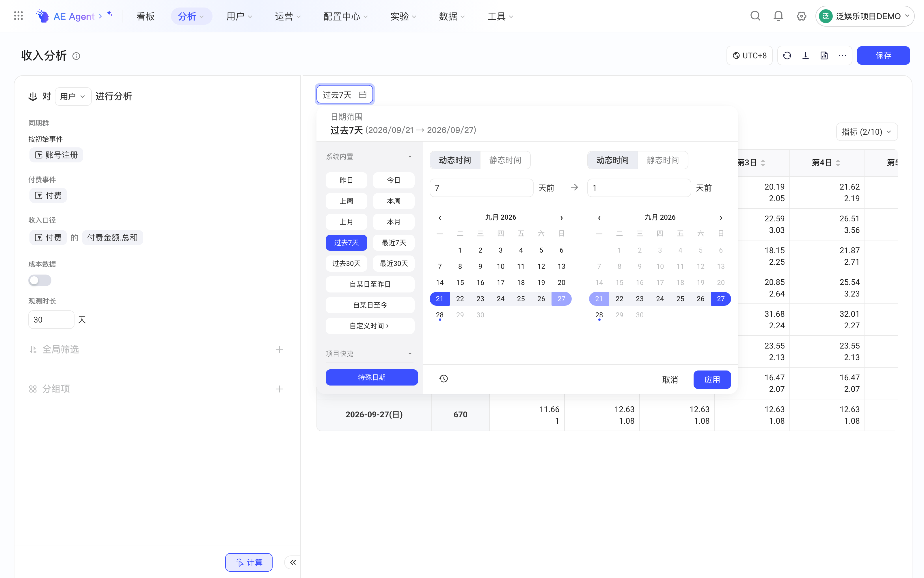This screenshot has width=924, height=578.
Task: Open the app grid launcher icon
Action: (x=18, y=16)
